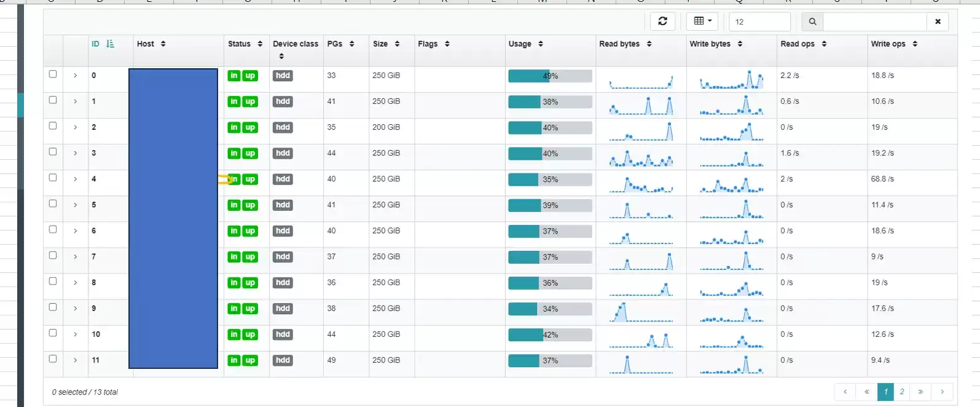Click the refresh table icon
Viewport: 980px width, 407px height.
[x=662, y=22]
